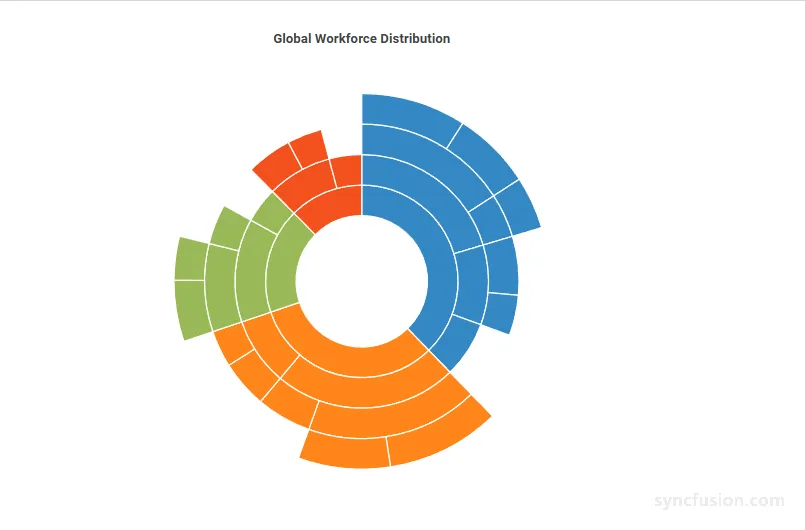Click the 'Global Workforce Distribution' chart title
Viewport: 805px width, 530px height.
click(x=361, y=39)
